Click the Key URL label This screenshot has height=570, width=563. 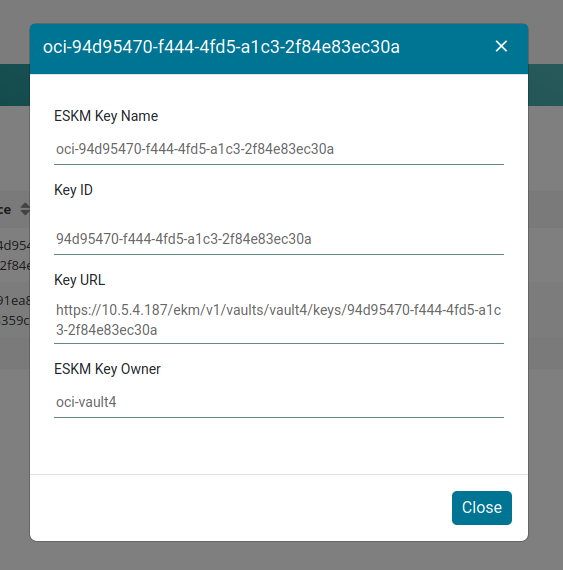point(80,280)
